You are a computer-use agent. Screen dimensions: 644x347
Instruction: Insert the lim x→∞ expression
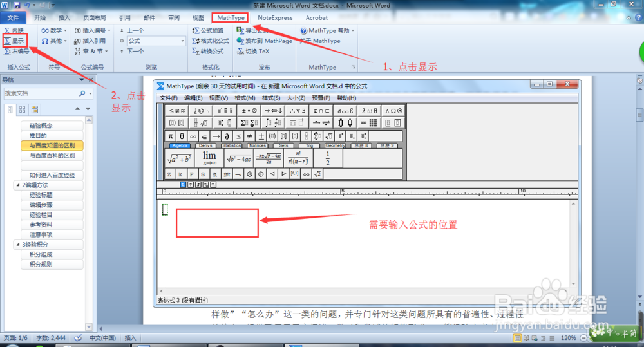(209, 158)
